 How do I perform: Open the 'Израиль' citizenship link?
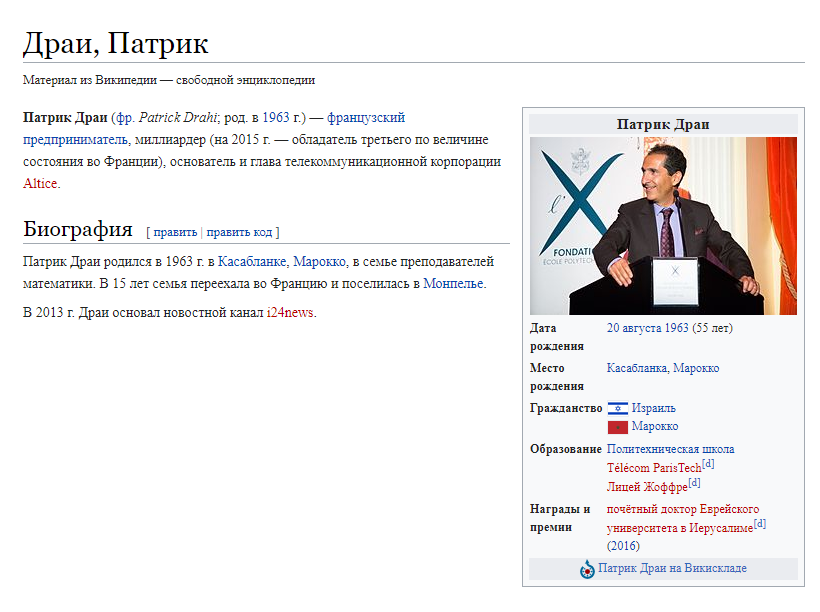[x=654, y=408]
